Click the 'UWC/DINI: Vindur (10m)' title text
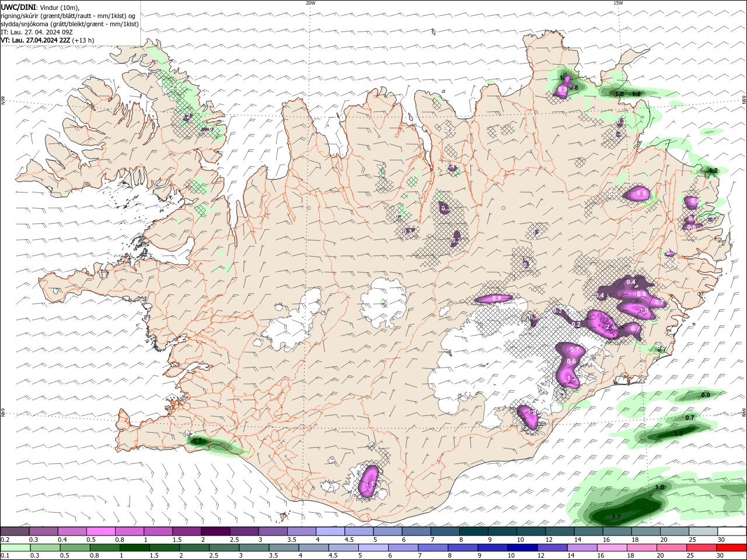 [40, 7]
